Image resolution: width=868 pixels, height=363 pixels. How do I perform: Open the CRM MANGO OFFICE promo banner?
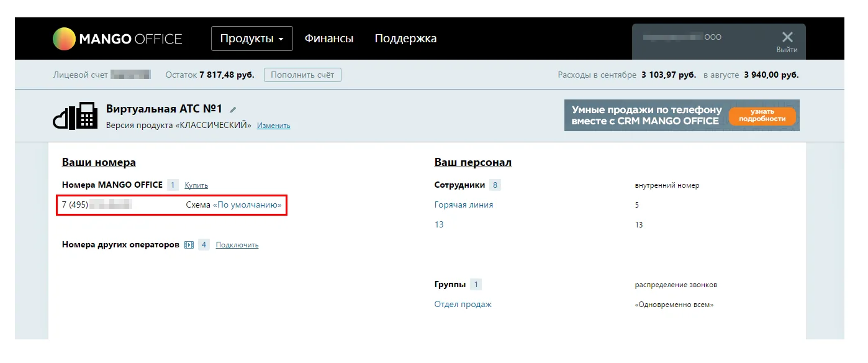(682, 115)
